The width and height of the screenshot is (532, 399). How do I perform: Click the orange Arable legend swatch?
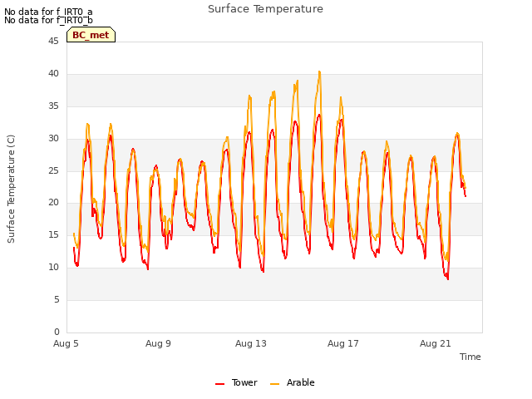click(274, 384)
